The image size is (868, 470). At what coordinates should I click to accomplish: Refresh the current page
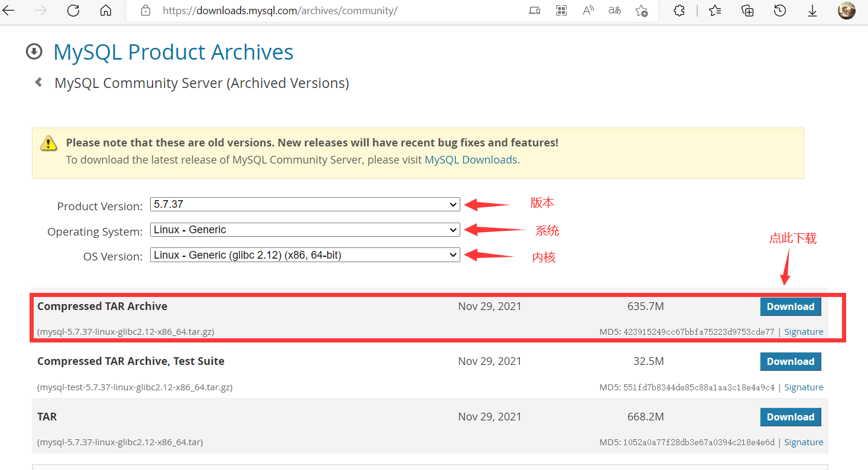(73, 11)
